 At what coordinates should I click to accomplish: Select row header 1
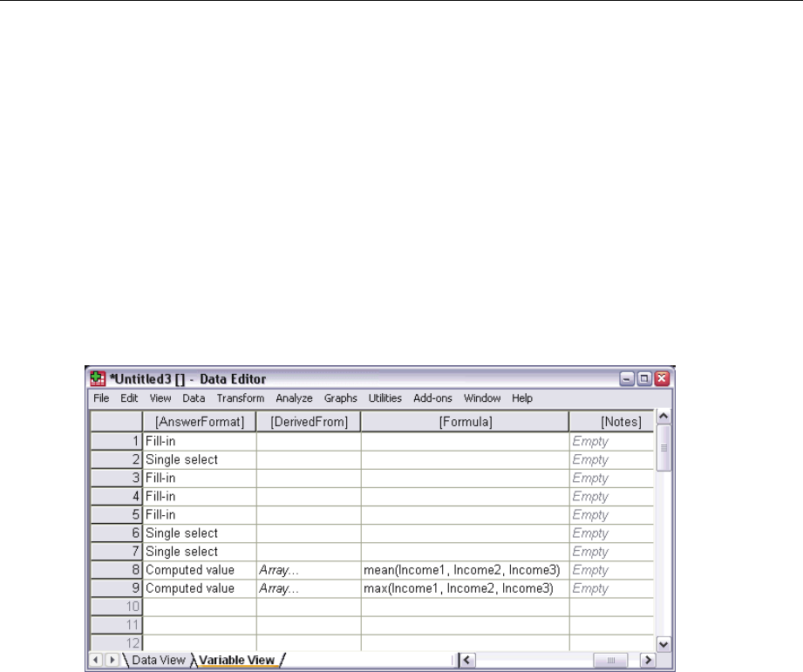click(x=116, y=441)
